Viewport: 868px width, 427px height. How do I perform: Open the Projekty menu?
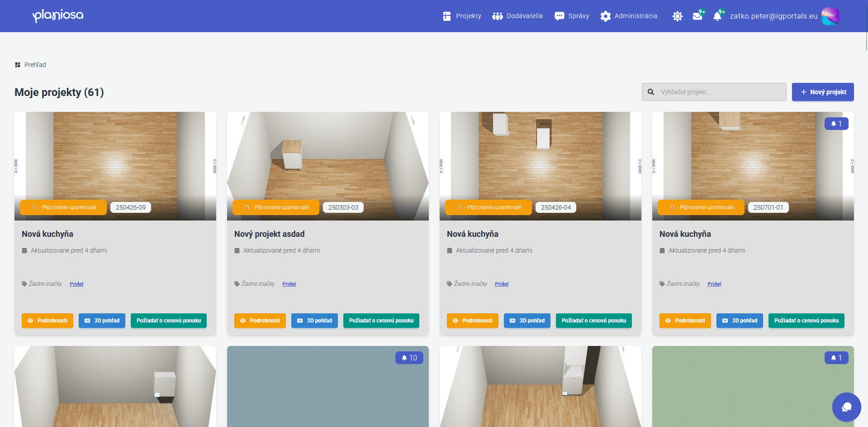(462, 16)
